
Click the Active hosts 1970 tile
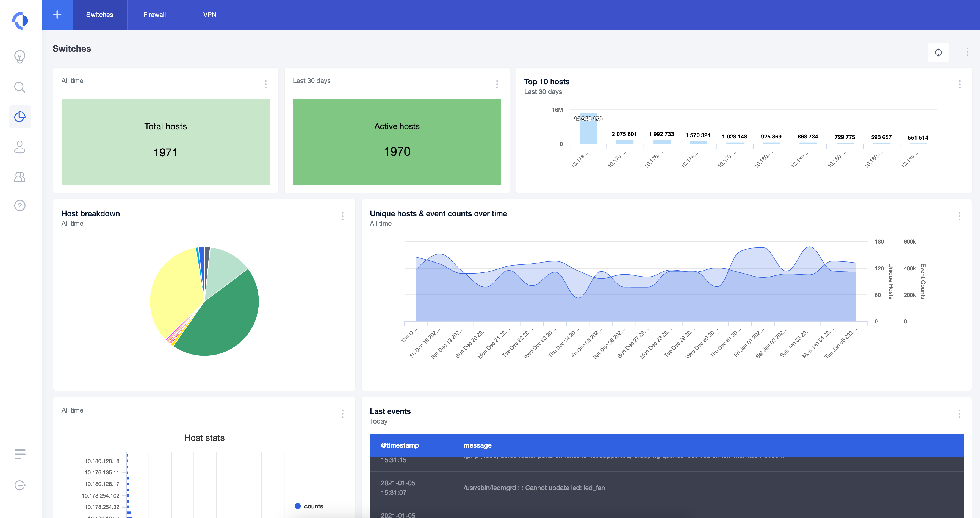point(397,141)
